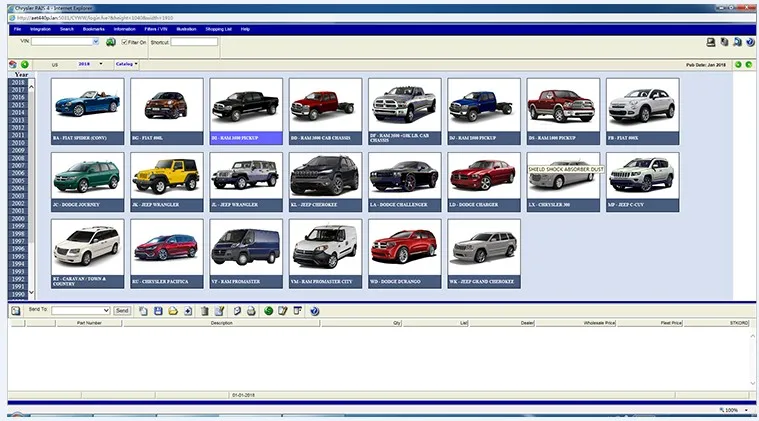Select the WK Jeep Grand Cherokee thumbnail
This screenshot has height=421, width=759.
pos(484,254)
